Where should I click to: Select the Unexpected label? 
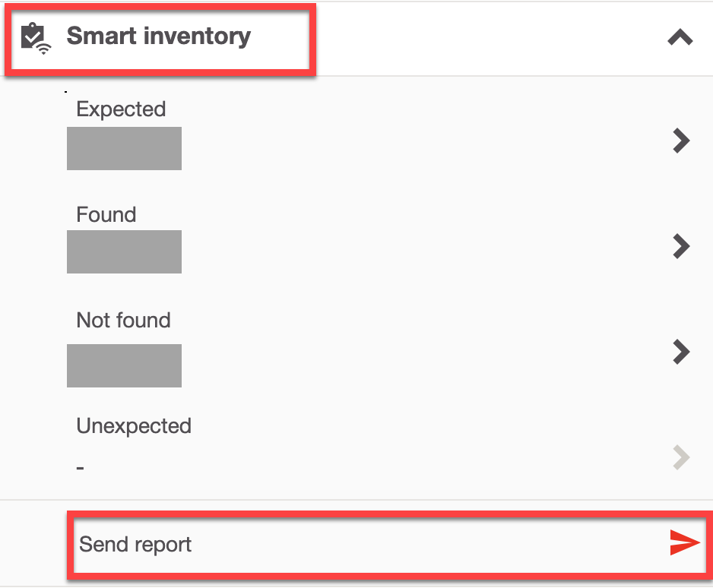click(134, 426)
